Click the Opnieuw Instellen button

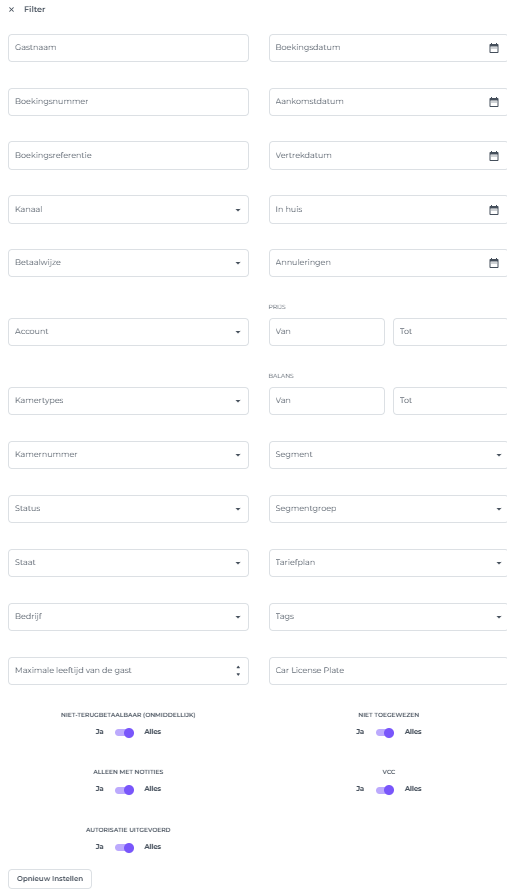coord(50,878)
